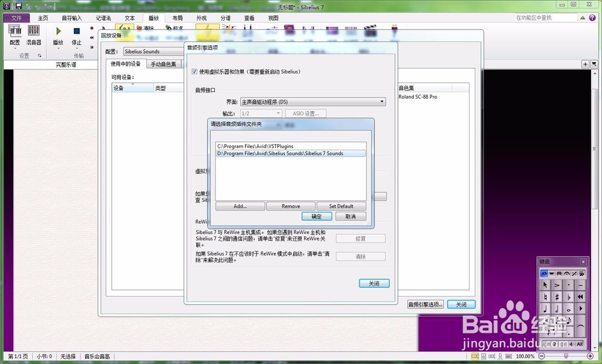Add a new tab with plus button
Screen dimensions: 602x364
[x=585, y=64]
